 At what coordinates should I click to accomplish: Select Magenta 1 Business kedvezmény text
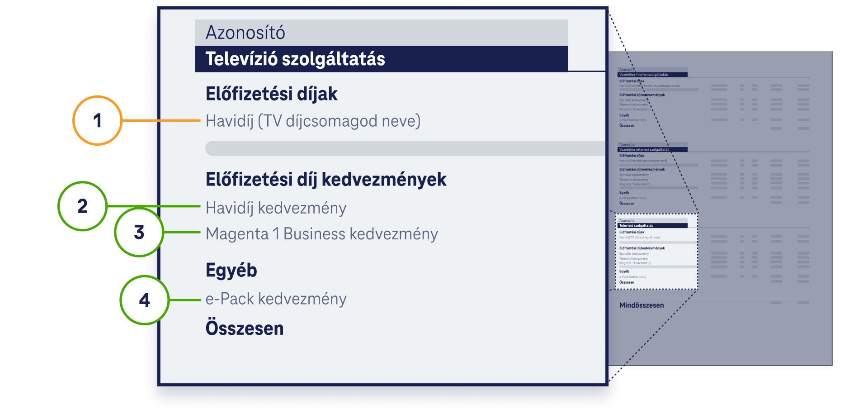click(321, 234)
